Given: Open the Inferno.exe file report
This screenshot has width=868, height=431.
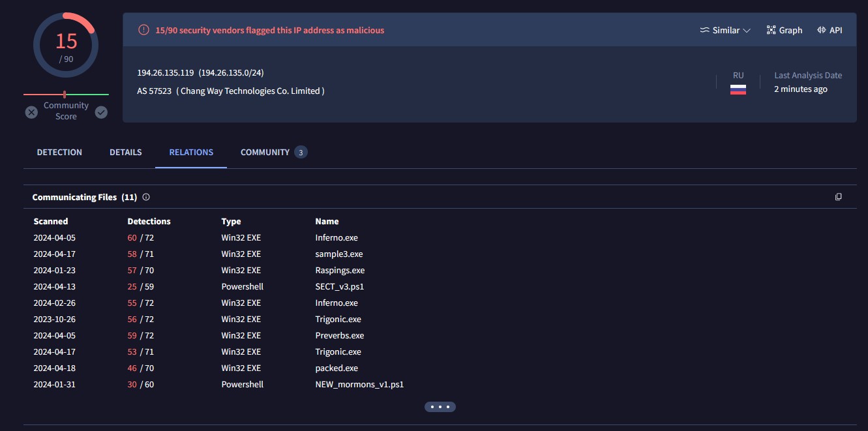Looking at the screenshot, I should [337, 237].
